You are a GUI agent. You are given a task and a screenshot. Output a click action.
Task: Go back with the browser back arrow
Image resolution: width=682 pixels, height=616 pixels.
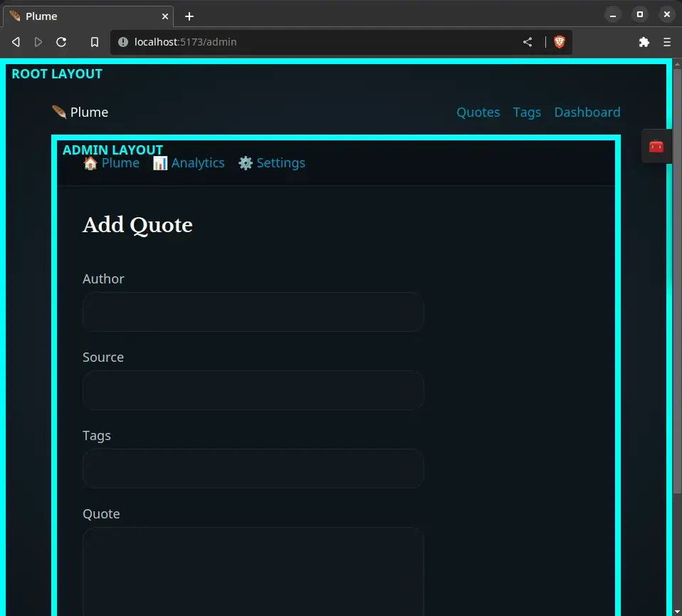(x=16, y=42)
